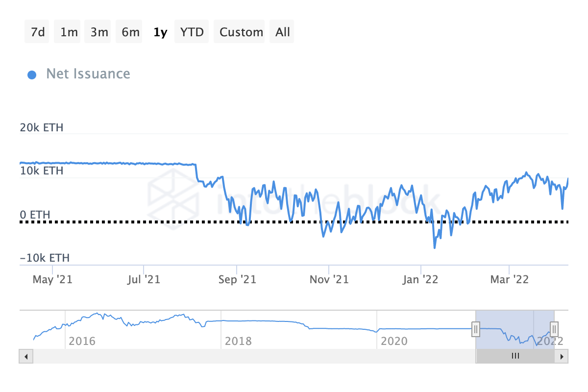Switch to YTD range

coord(192,32)
